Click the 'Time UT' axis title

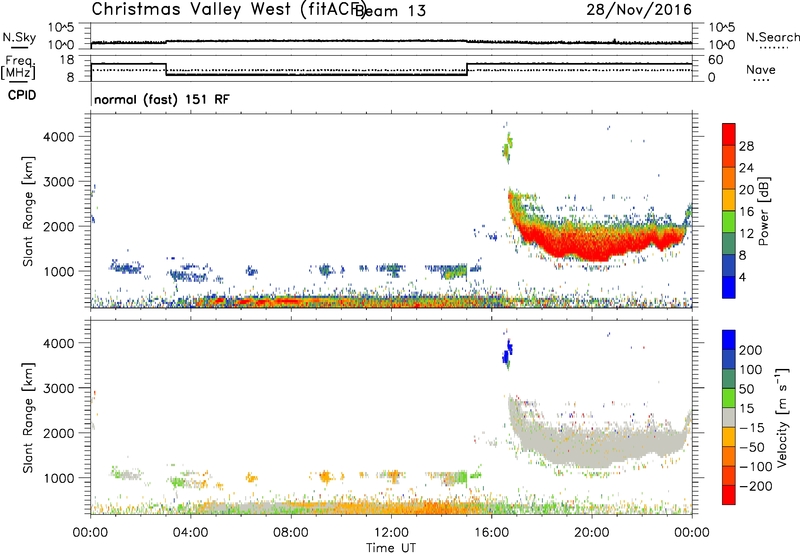pos(391,548)
